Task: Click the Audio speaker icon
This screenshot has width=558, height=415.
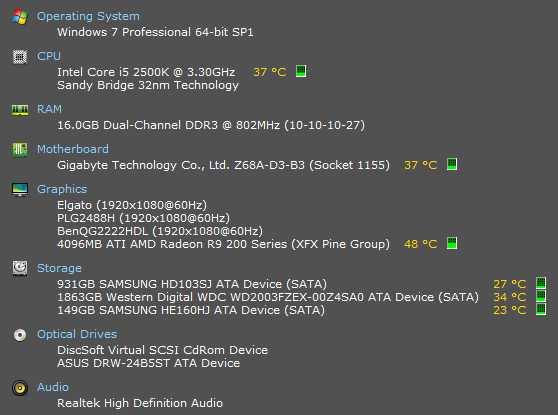Action: coord(20,388)
